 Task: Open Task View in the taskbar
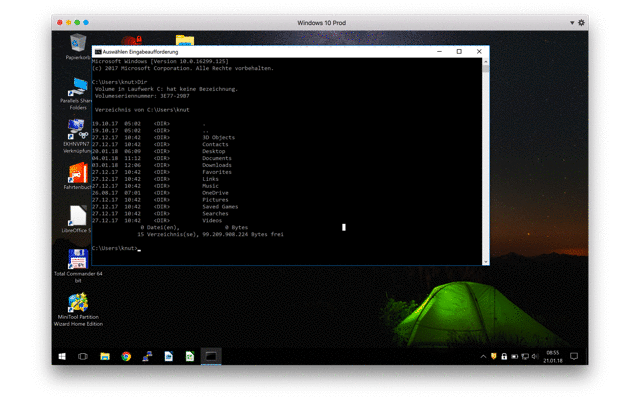(x=83, y=356)
